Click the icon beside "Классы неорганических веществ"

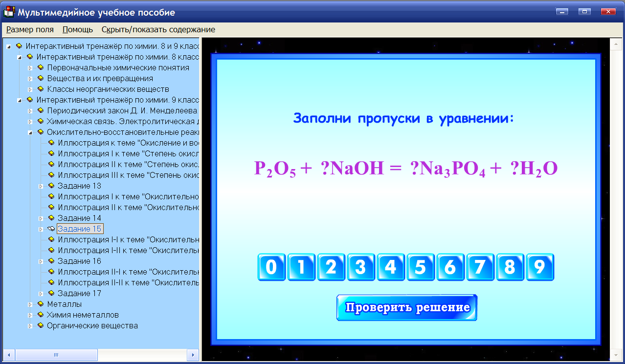pos(40,89)
